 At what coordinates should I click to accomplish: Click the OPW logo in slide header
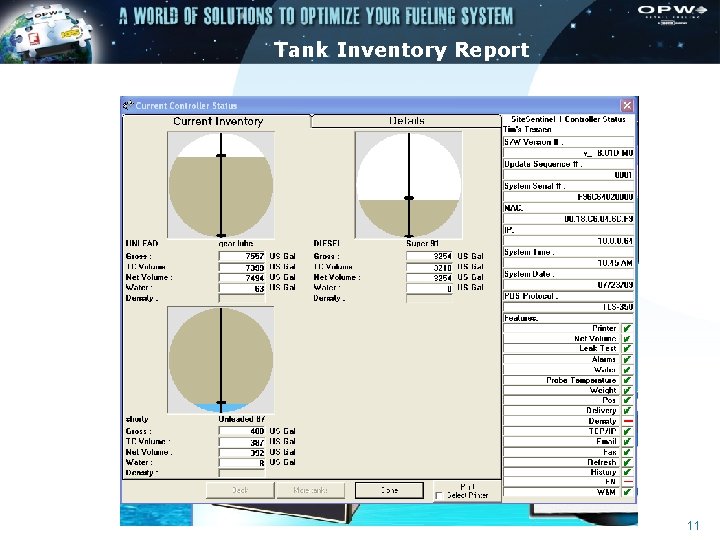point(672,14)
